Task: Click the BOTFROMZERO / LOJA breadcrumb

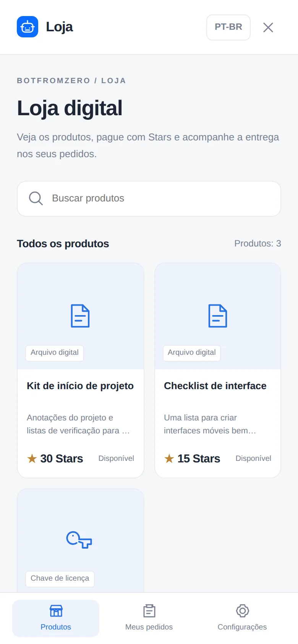Action: tap(71, 80)
